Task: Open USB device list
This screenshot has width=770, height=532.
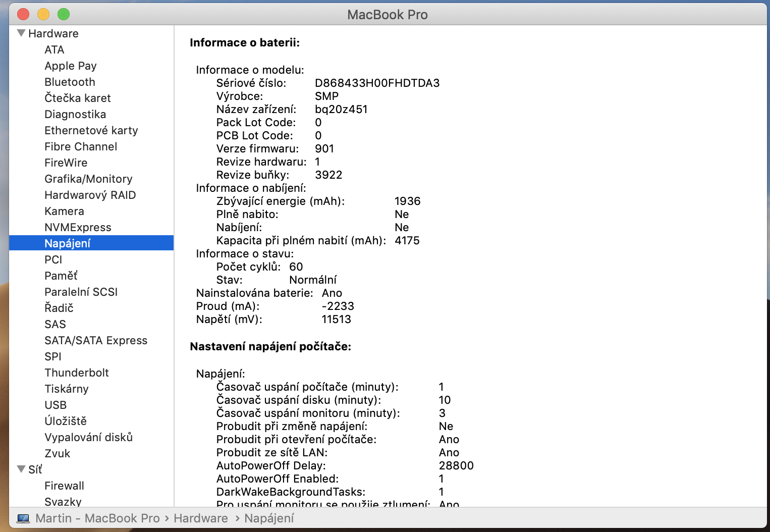Action: [56, 405]
